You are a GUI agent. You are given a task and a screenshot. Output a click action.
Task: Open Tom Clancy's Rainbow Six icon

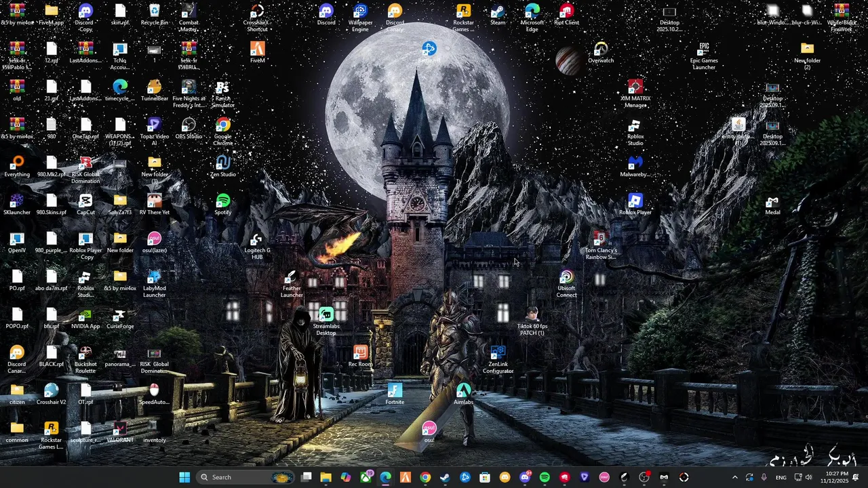click(601, 245)
